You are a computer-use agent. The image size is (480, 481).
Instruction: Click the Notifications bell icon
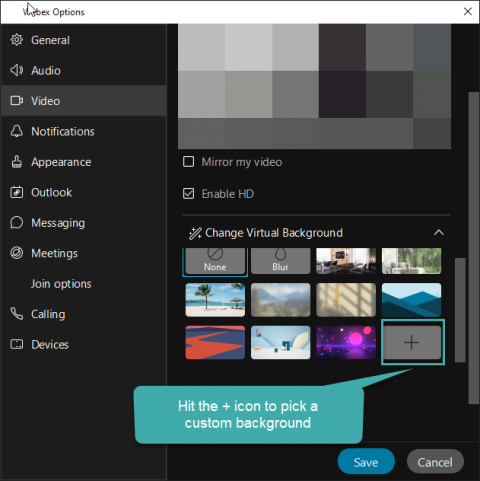[x=16, y=131]
